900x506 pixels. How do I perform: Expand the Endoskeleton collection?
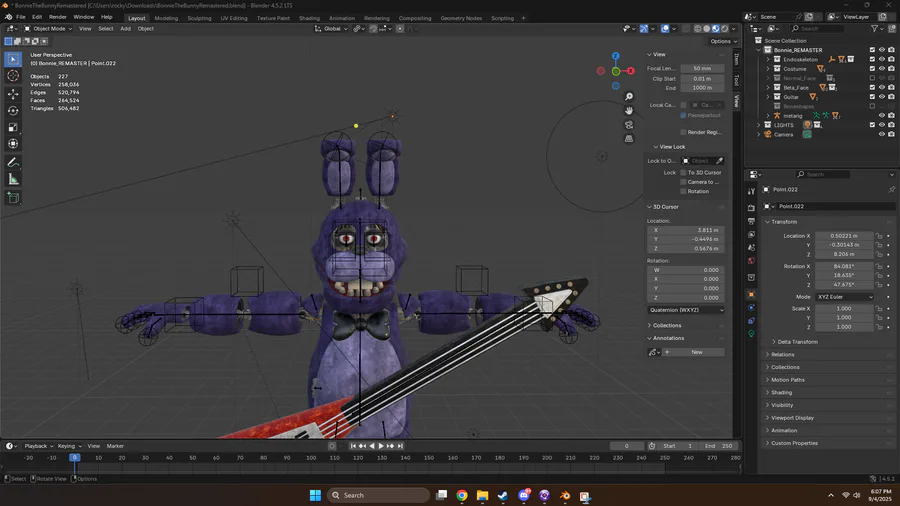[x=768, y=59]
